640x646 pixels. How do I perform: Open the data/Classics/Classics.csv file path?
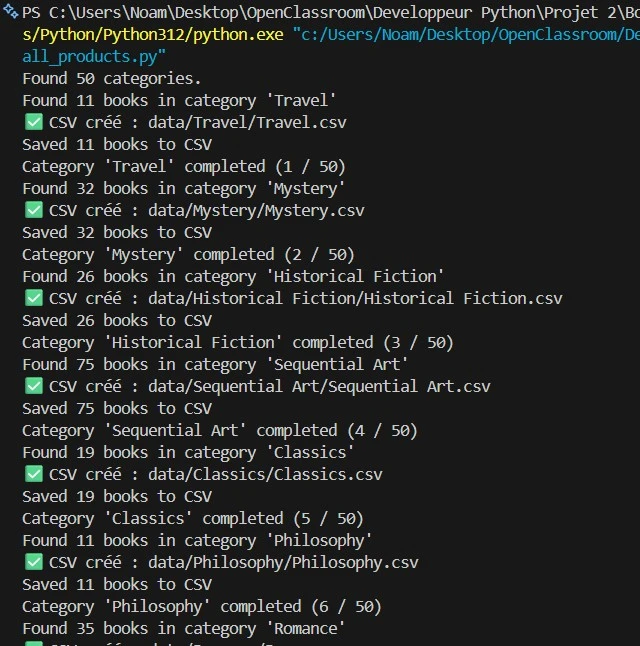tap(264, 475)
